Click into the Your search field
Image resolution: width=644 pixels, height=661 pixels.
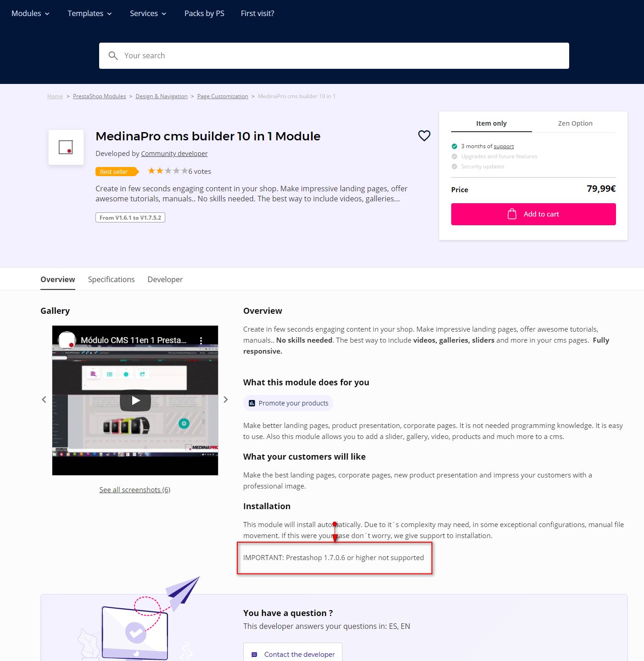coord(334,56)
